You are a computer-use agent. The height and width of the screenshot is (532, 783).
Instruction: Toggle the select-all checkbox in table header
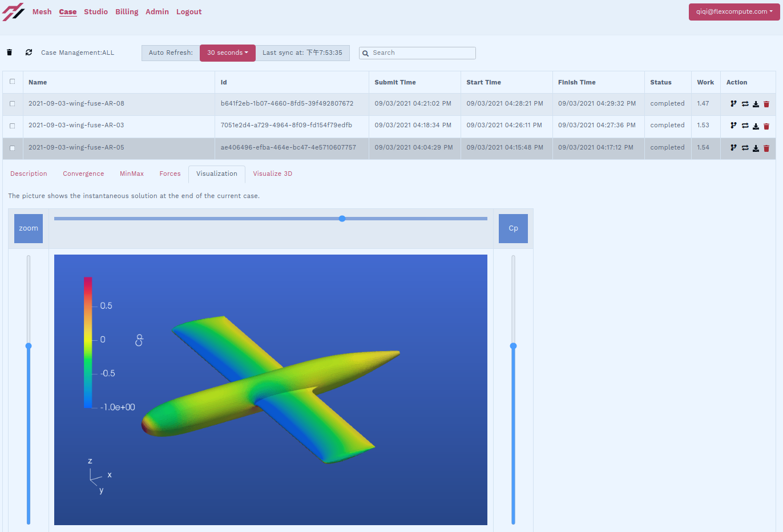(12, 82)
